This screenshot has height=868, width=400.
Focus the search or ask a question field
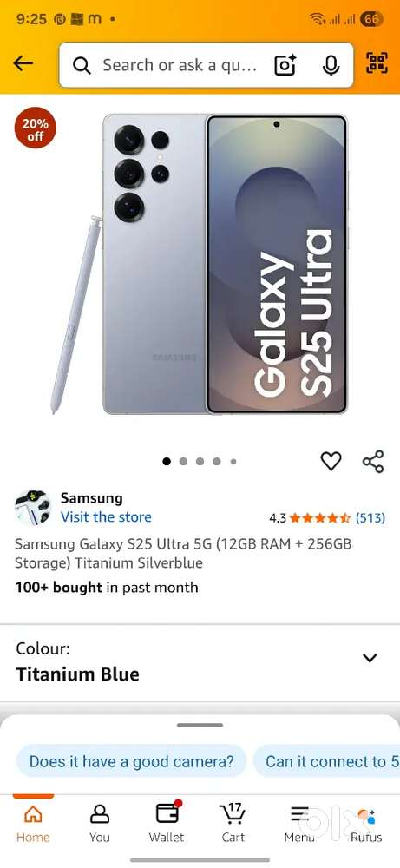180,65
